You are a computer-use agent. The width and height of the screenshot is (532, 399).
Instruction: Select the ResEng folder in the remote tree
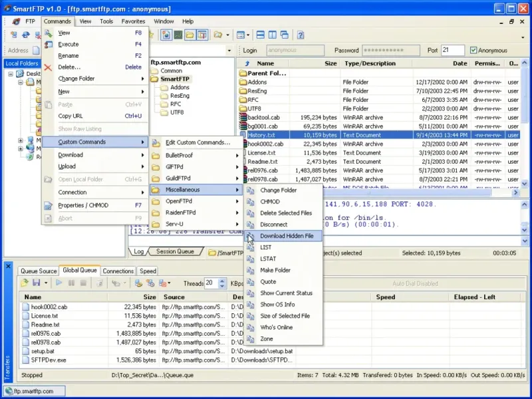pos(180,96)
